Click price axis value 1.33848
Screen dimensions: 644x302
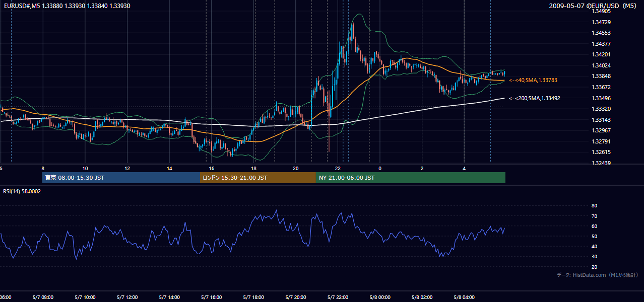(601, 76)
